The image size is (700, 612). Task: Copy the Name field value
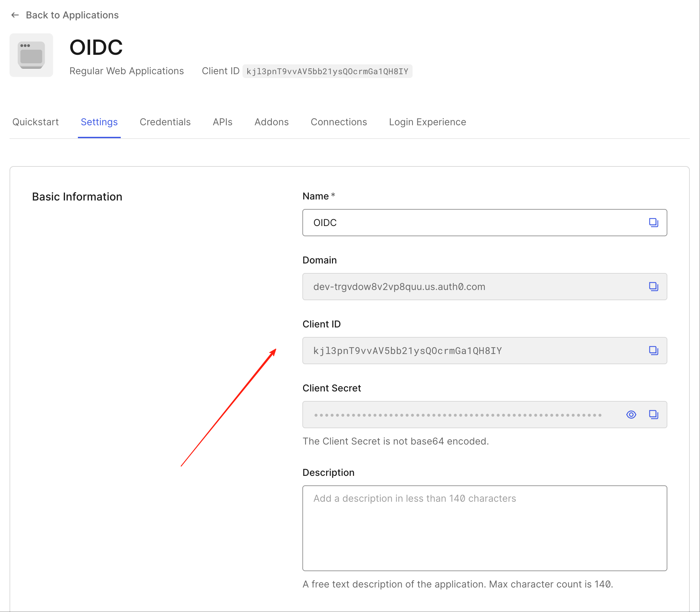pyautogui.click(x=653, y=222)
